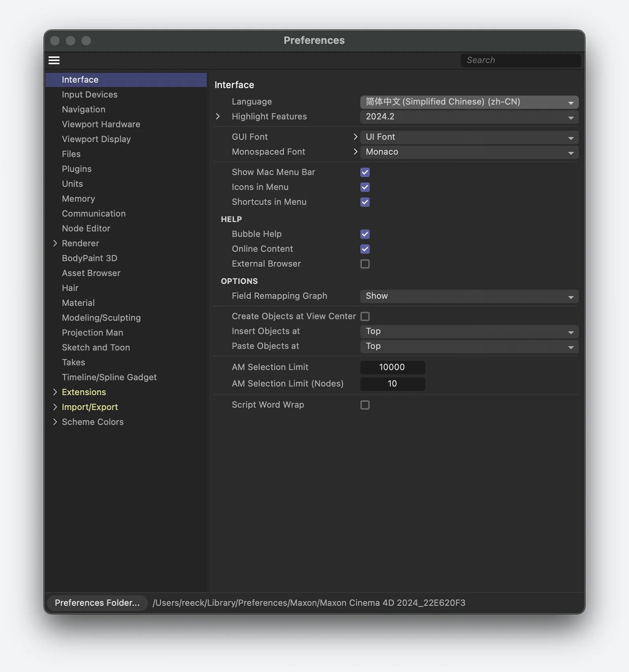Expand the Highlight Features row
This screenshot has width=629, height=672.
(x=217, y=116)
